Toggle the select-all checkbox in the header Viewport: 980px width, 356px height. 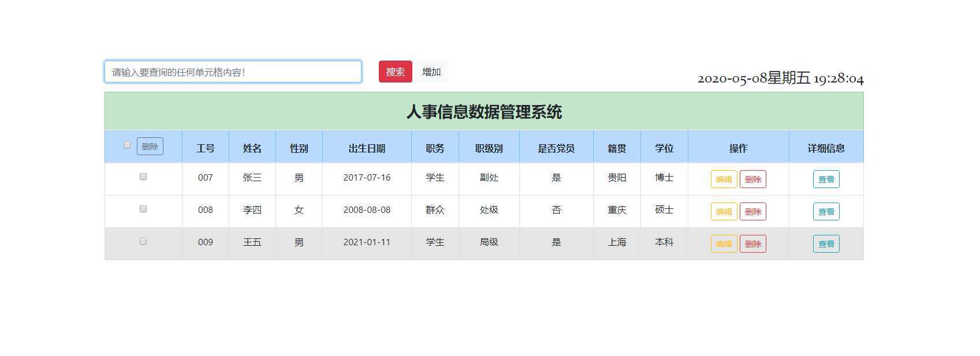(127, 145)
